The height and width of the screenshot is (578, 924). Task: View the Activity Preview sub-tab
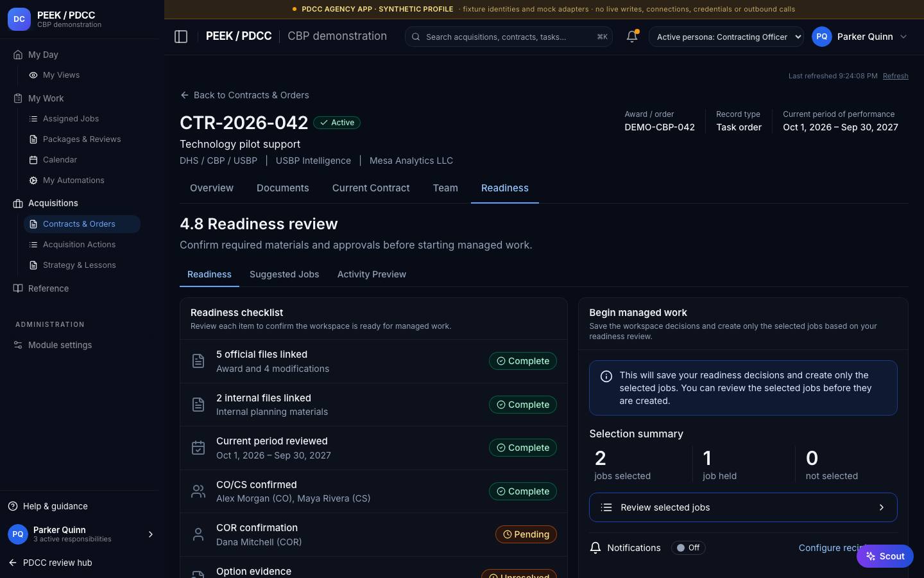(x=372, y=274)
